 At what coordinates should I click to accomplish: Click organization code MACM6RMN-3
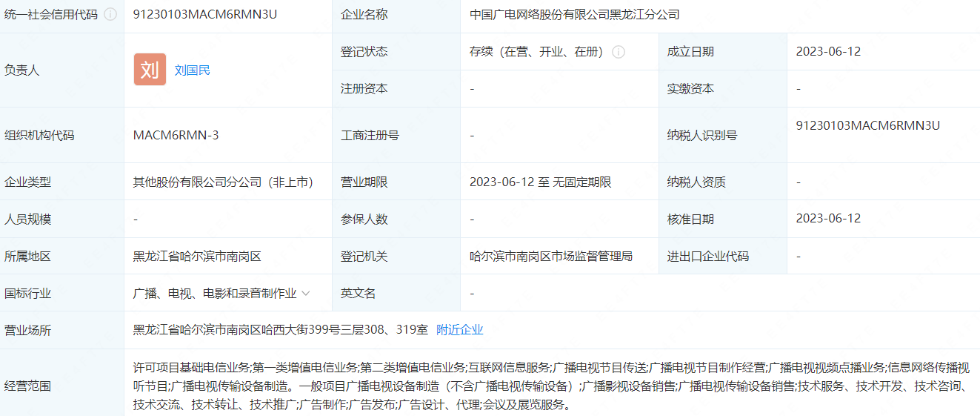(x=176, y=135)
